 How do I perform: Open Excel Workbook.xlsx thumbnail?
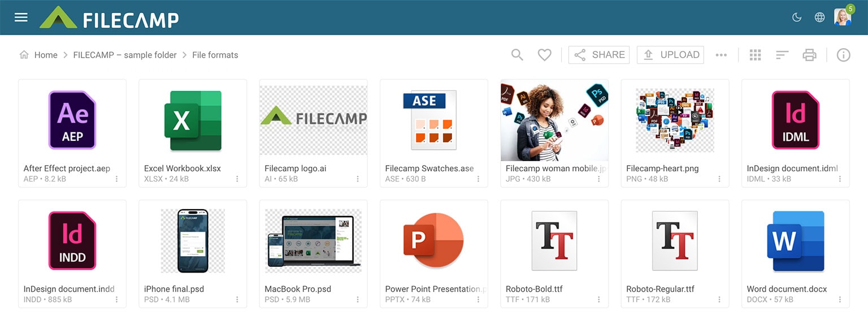tap(193, 120)
